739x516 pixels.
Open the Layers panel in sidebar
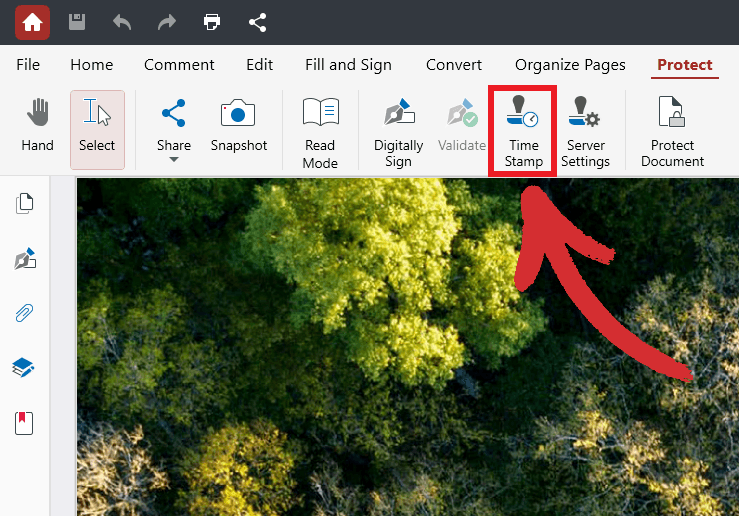[x=23, y=368]
